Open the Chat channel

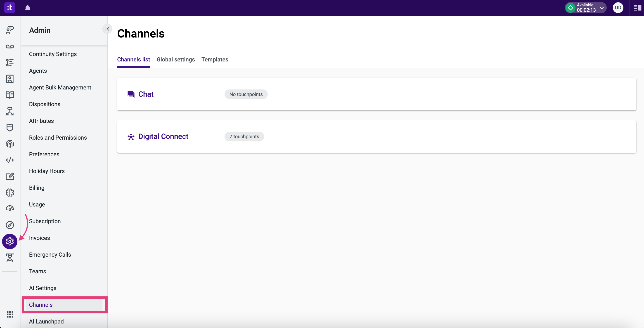(x=146, y=94)
